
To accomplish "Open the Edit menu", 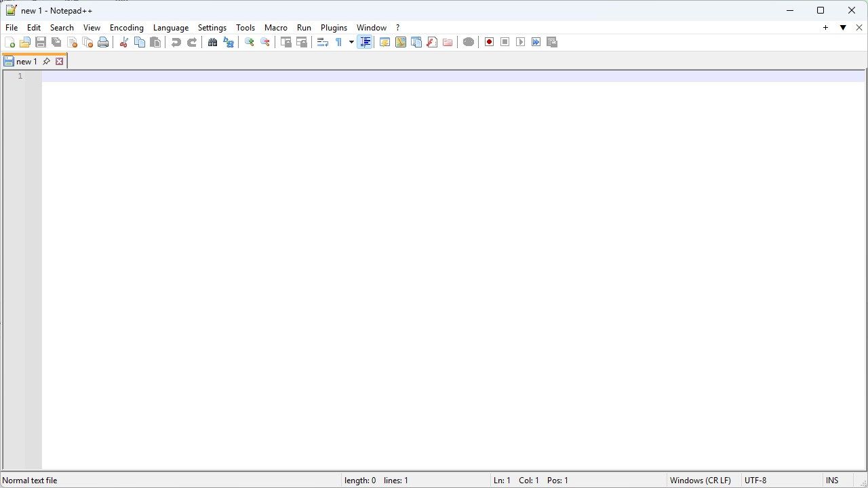I will 34,28.
